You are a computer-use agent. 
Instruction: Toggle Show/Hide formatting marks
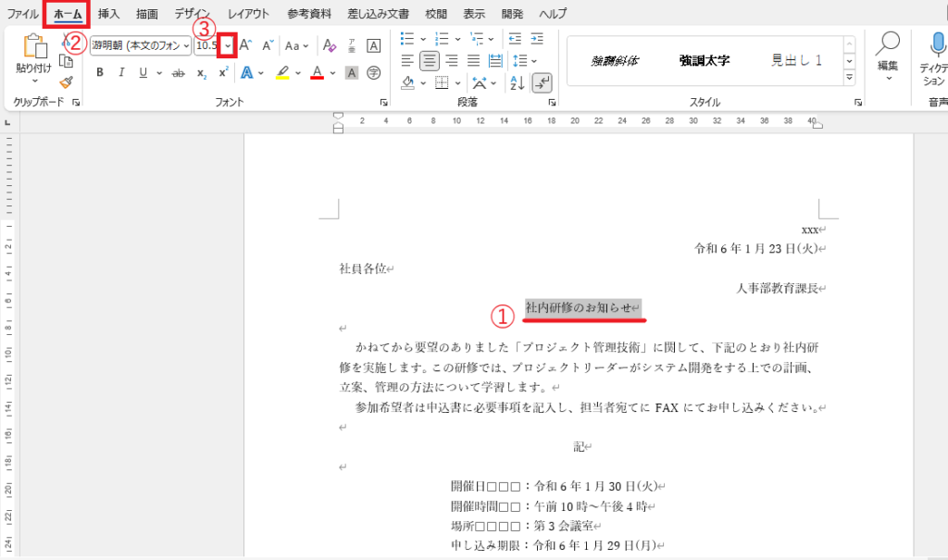tap(542, 83)
